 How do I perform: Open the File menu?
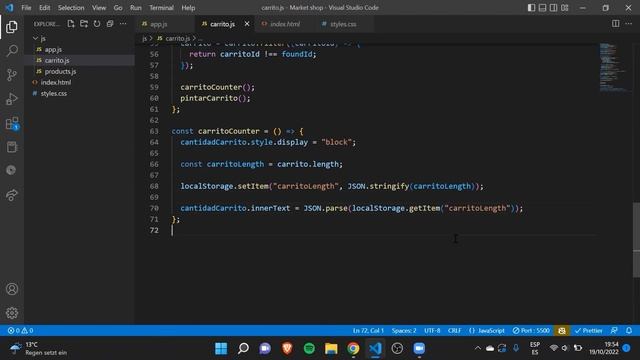(26, 8)
